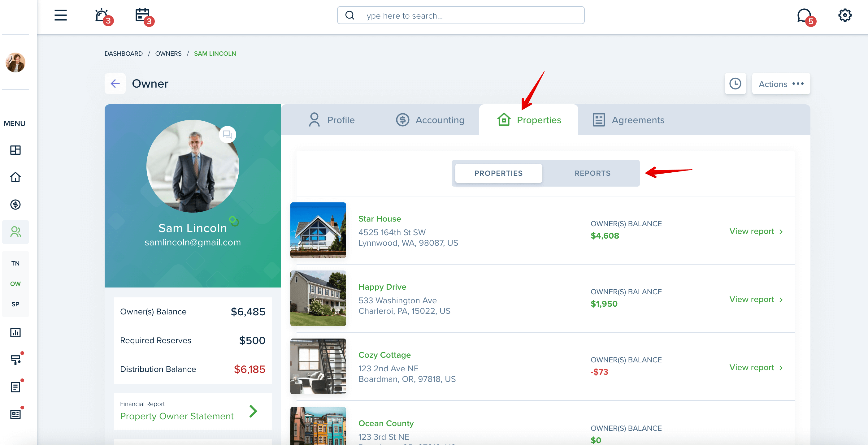The height and width of the screenshot is (445, 868).
Task: Click Happy Drive balance $1,950
Action: (604, 304)
